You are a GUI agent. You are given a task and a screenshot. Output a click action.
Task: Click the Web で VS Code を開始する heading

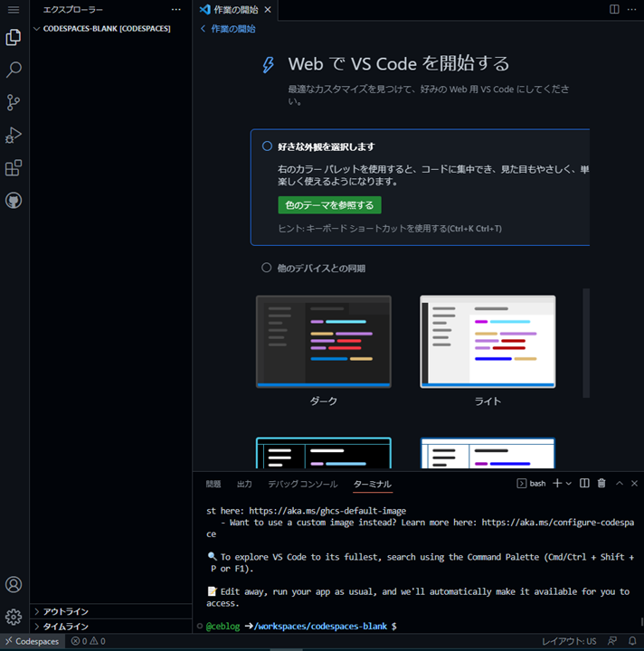point(399,64)
